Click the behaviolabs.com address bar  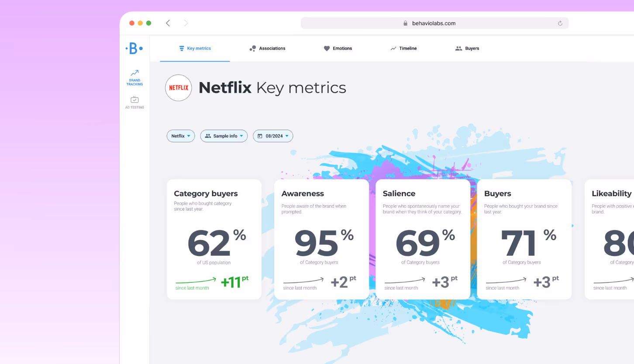coord(434,24)
